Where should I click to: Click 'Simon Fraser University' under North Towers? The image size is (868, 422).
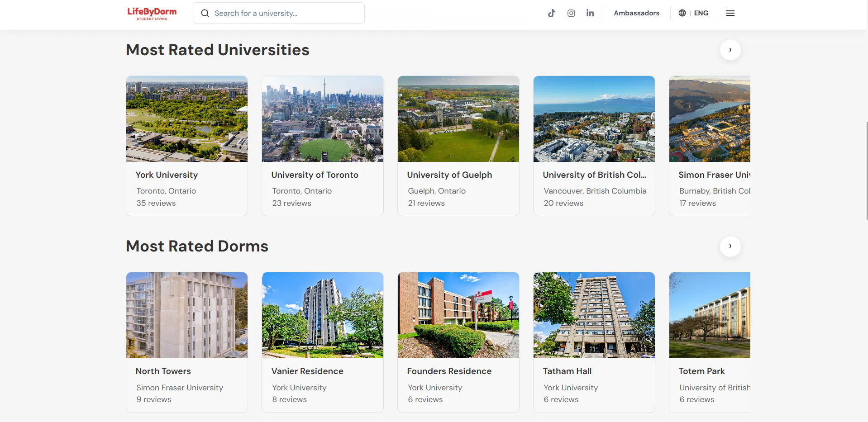pos(180,388)
